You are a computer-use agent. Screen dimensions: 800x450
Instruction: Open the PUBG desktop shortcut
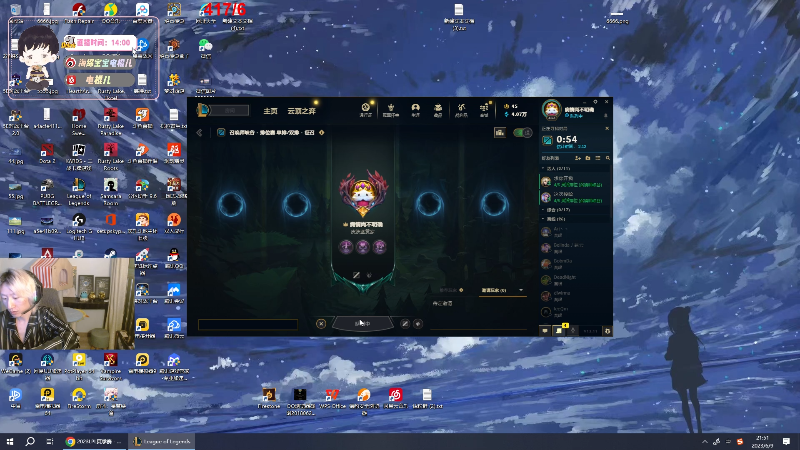[47, 192]
